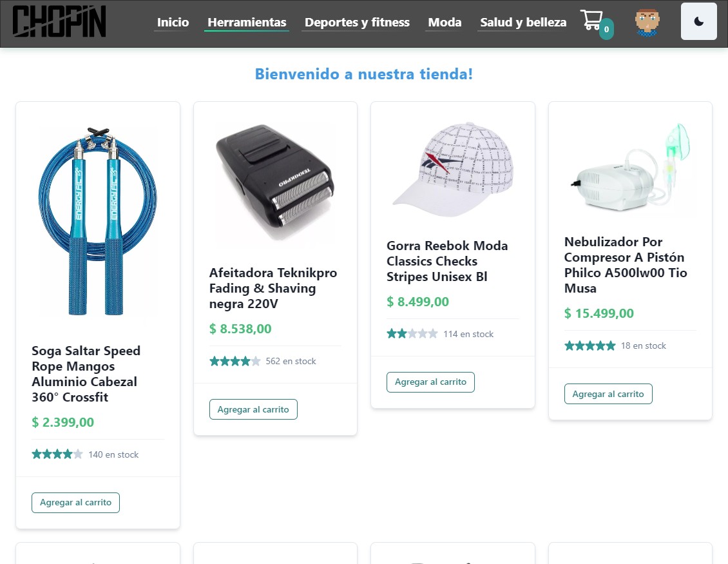Click the Gorra Reebok star rating
The image size is (728, 564).
[x=412, y=334]
